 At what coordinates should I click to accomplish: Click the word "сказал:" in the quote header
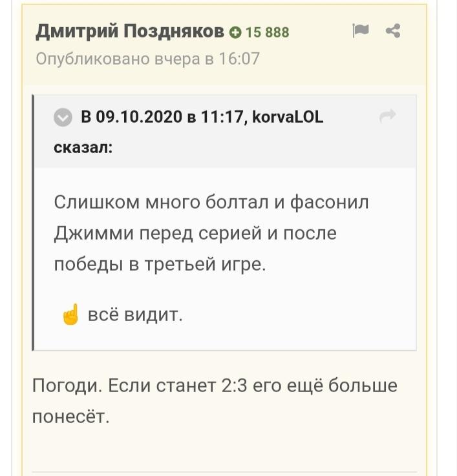click(83, 148)
